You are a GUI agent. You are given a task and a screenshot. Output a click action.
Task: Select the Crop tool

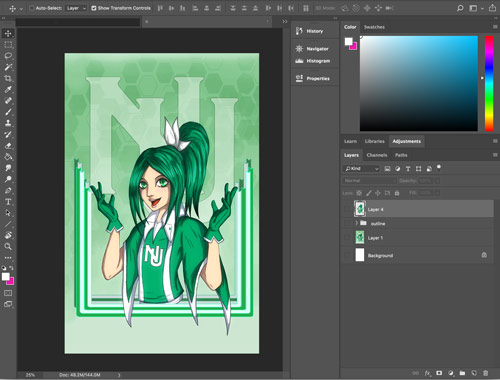tap(8, 78)
